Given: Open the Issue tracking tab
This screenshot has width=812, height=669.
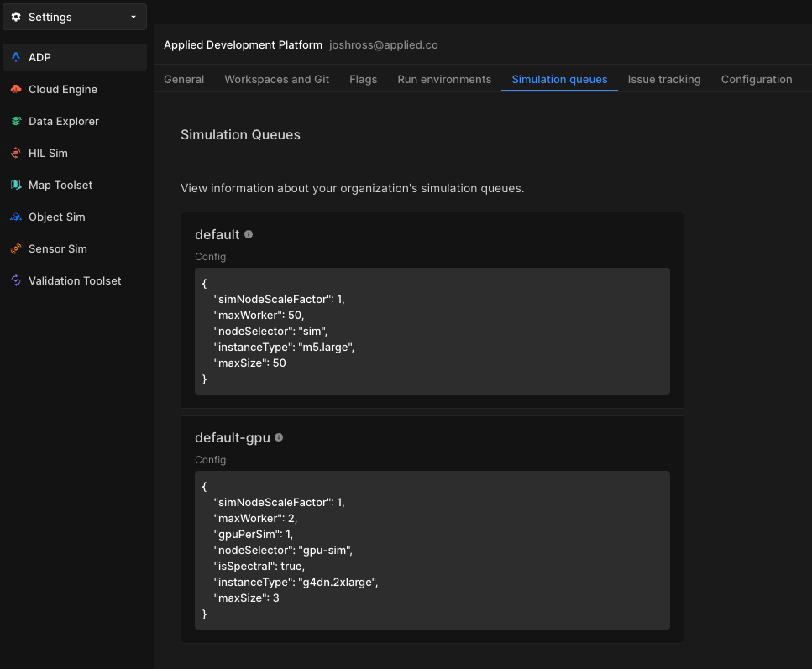Looking at the screenshot, I should [x=664, y=79].
